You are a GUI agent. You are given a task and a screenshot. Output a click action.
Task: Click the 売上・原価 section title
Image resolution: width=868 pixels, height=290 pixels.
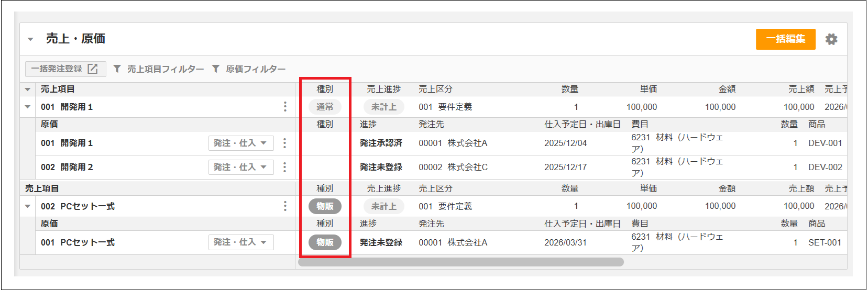coord(75,39)
